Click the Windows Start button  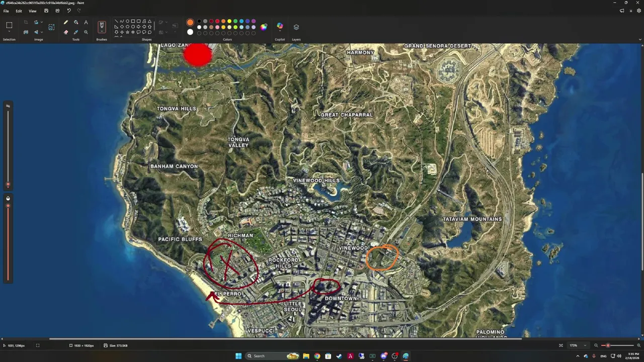pyautogui.click(x=238, y=356)
